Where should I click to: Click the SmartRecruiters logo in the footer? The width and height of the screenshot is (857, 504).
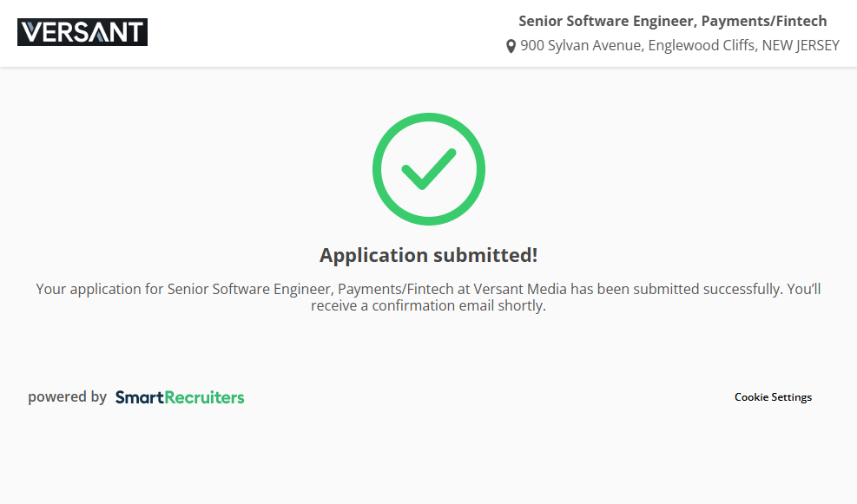click(x=180, y=397)
